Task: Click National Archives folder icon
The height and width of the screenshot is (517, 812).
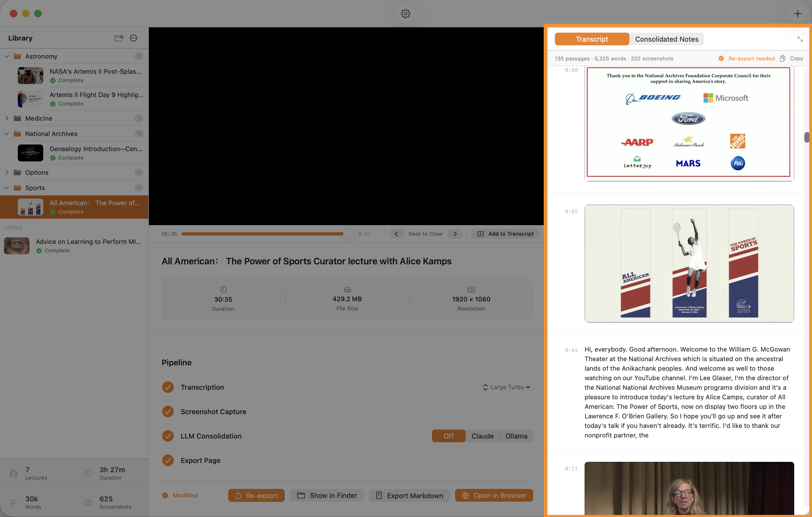Action: 17,134
